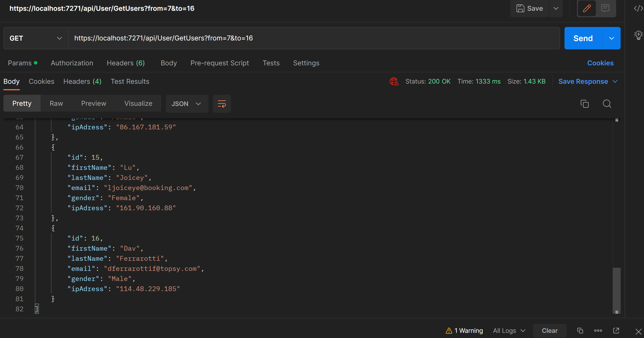Open the GET method dropdown
Screen dimensions: 644x338
[35, 38]
